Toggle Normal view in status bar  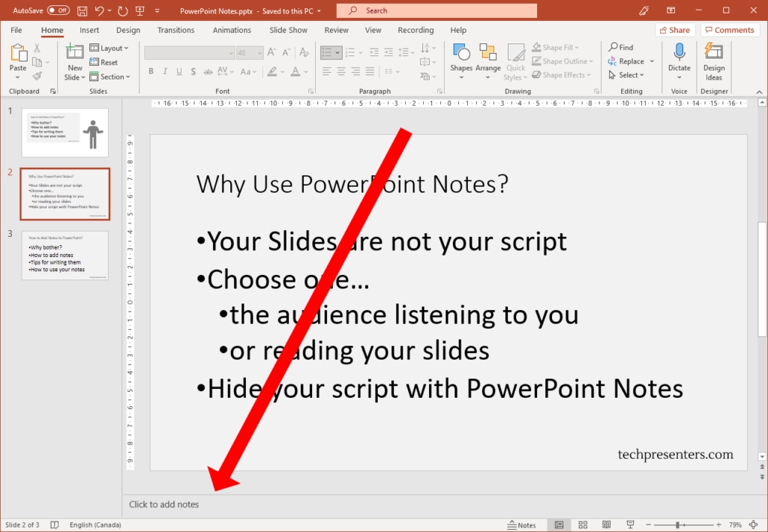coord(559,525)
